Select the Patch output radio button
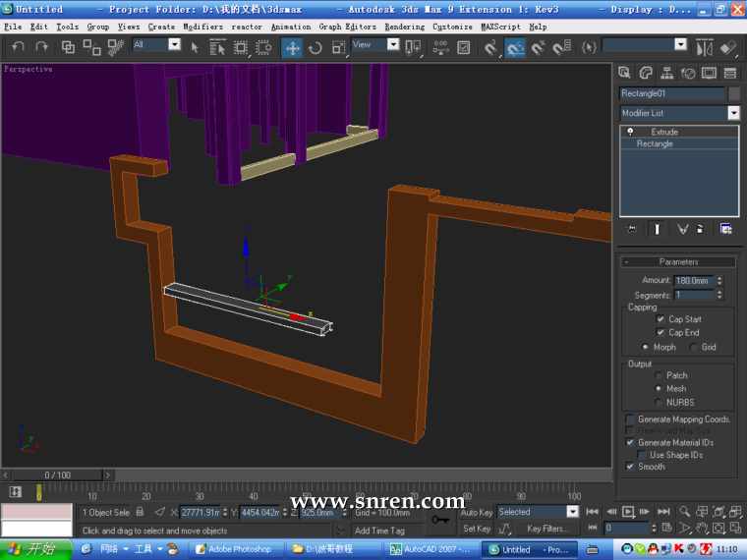The image size is (747, 560). pyautogui.click(x=658, y=375)
